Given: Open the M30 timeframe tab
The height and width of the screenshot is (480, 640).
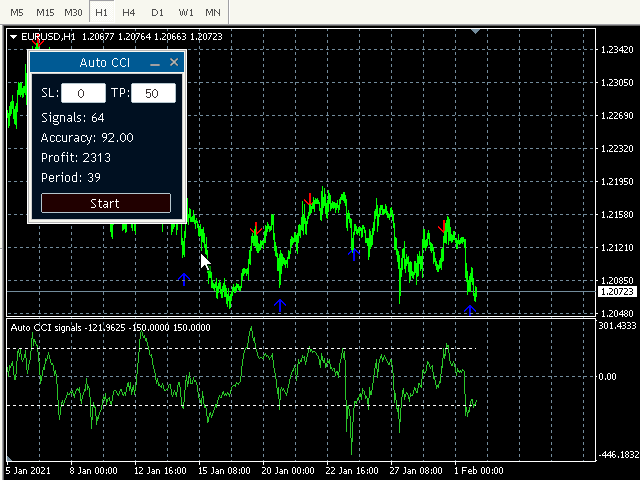Looking at the screenshot, I should point(73,12).
